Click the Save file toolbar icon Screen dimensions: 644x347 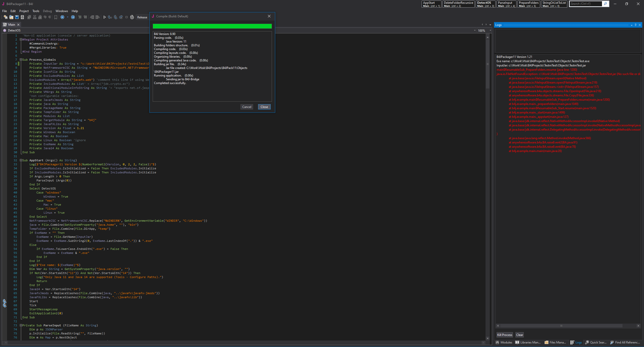(x=17, y=17)
